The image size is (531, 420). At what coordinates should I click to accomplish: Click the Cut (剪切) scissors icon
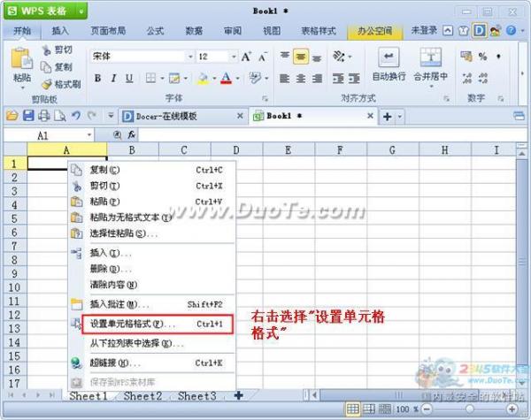click(x=47, y=50)
